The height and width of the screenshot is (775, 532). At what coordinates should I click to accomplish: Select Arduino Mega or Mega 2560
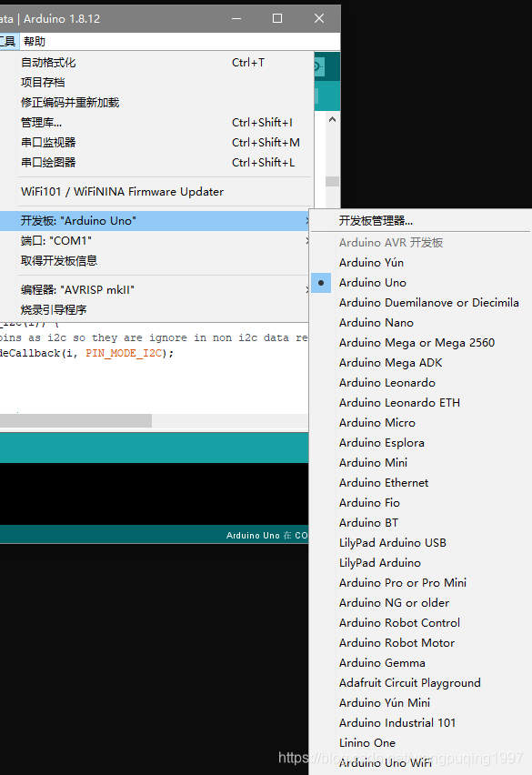(x=421, y=343)
